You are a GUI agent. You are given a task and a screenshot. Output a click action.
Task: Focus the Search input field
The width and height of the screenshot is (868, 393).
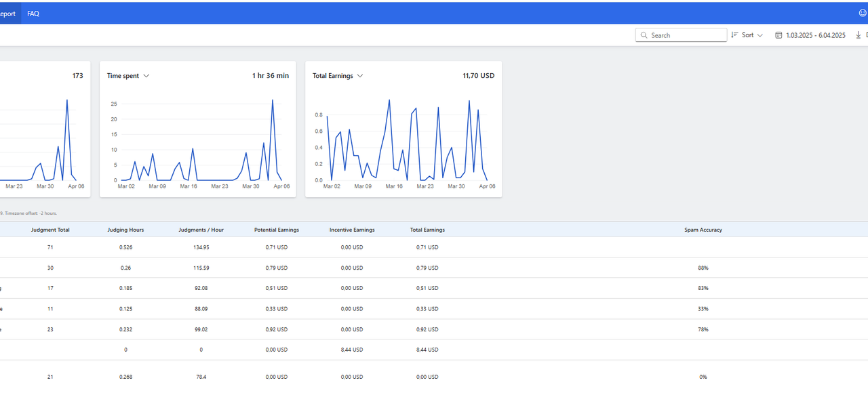[x=681, y=35]
